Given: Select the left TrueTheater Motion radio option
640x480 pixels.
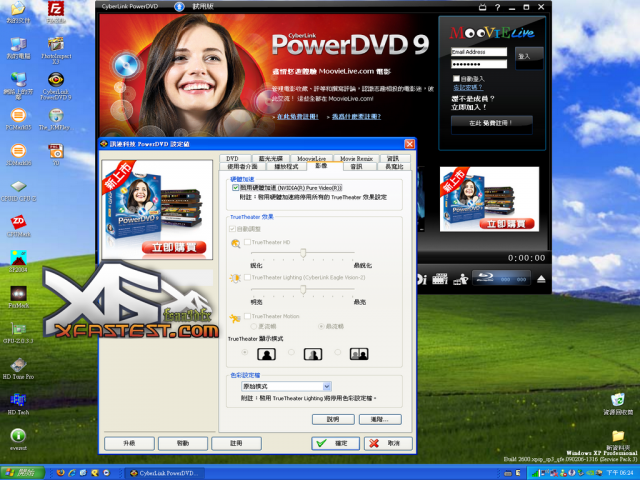Looking at the screenshot, I should (253, 326).
